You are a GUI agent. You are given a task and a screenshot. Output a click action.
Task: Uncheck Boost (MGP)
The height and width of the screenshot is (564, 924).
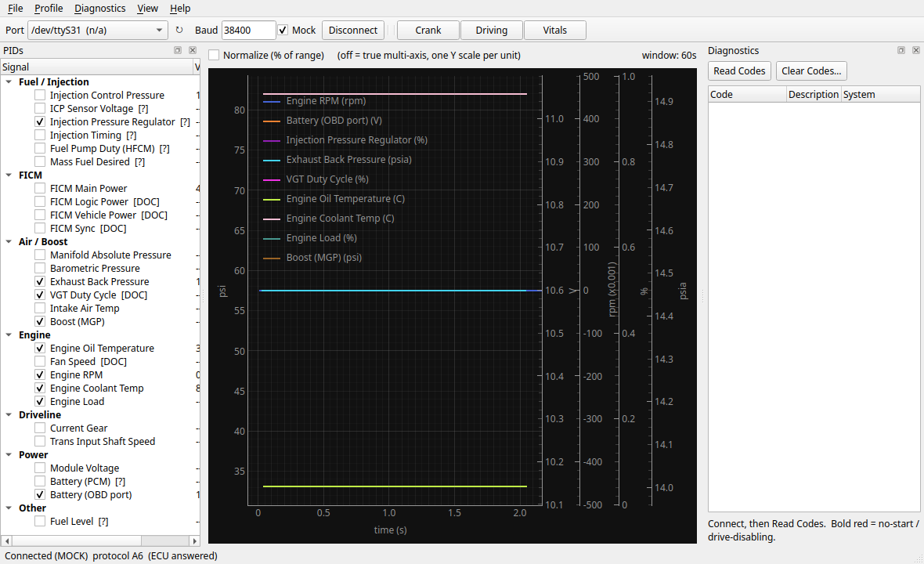(x=40, y=322)
